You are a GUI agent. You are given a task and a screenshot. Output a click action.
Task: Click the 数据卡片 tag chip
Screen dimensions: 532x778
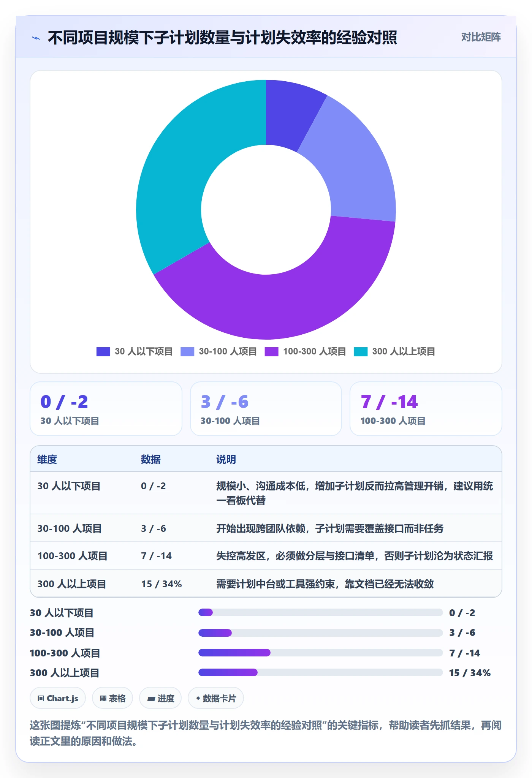click(216, 698)
